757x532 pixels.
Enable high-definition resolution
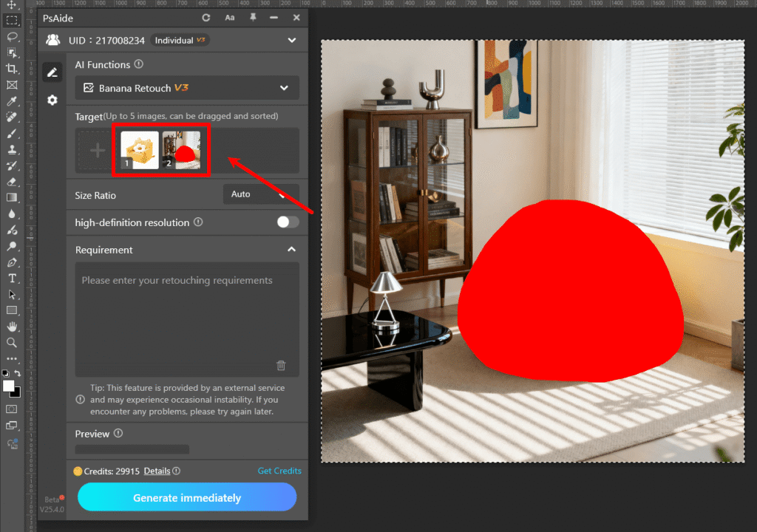point(288,222)
